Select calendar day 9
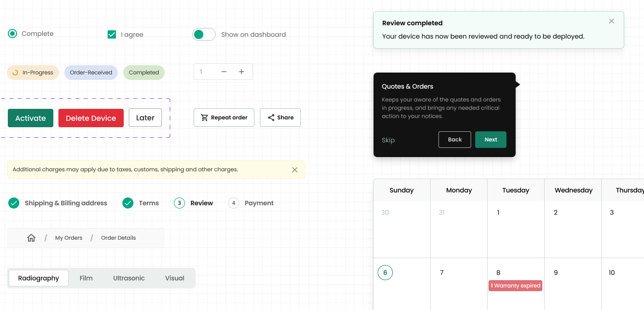 pos(556,273)
